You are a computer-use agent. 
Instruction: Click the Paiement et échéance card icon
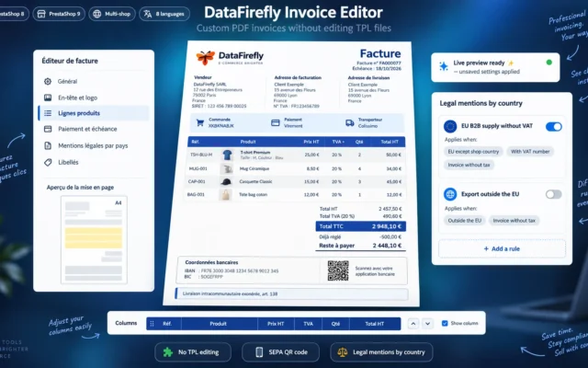pyautogui.click(x=48, y=129)
